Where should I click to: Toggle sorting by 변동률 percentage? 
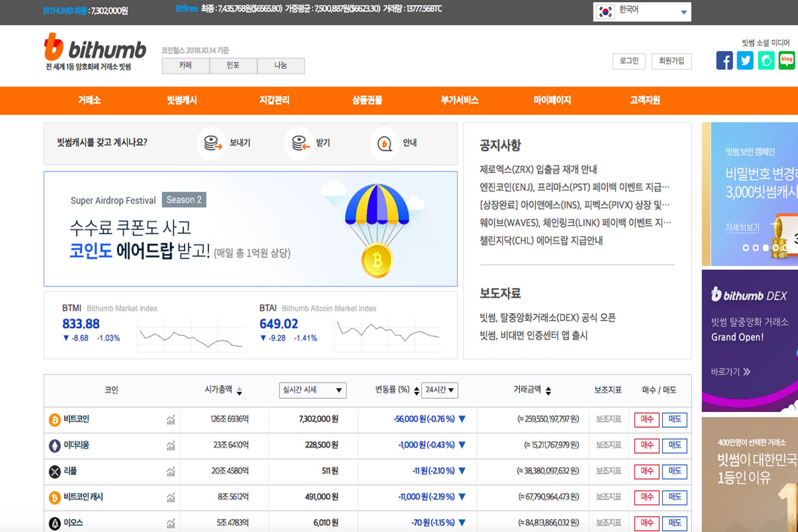[x=416, y=391]
